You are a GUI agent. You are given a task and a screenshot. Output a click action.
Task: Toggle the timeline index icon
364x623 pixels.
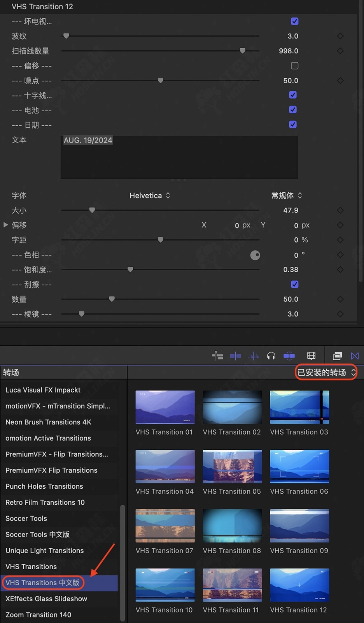tap(217, 355)
